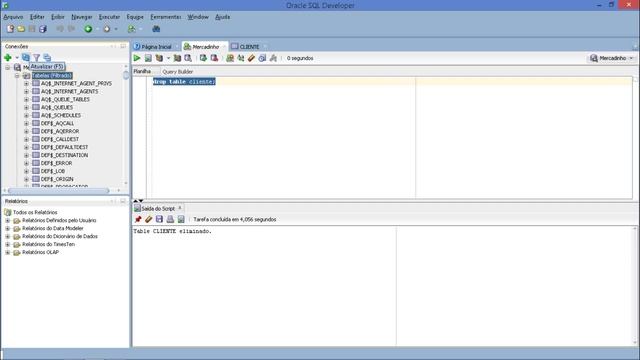This screenshot has height=360, width=640.
Task: Click the Unshared SQL Worksheet icon
Action: 230,58
